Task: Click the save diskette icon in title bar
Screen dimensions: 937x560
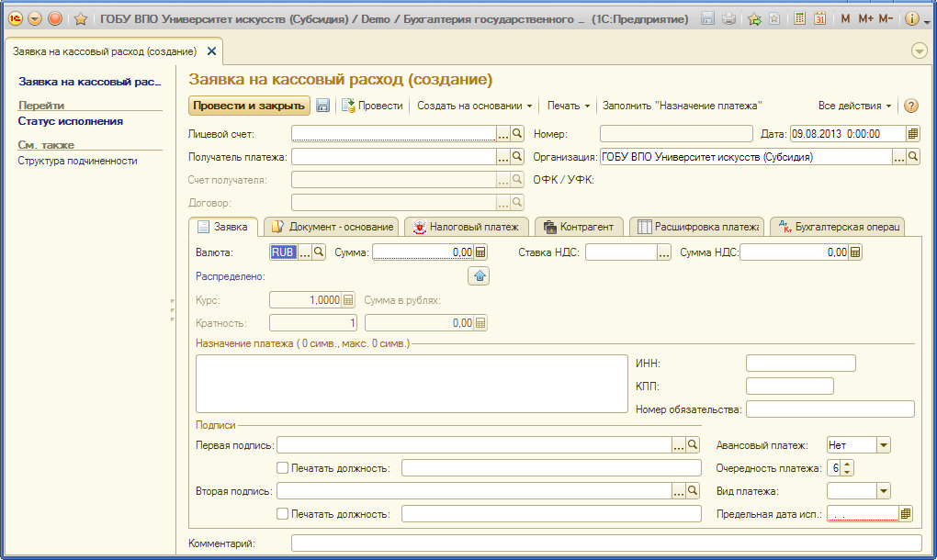Action: coord(707,18)
